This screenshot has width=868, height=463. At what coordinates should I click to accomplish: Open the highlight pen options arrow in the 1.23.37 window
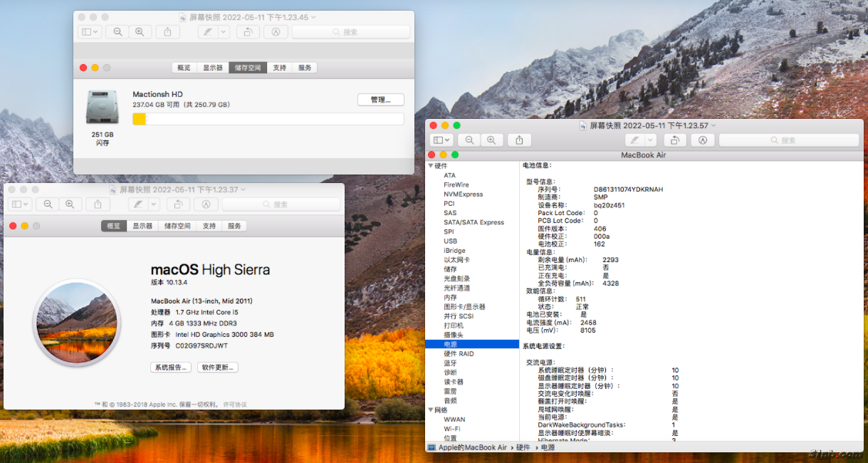coord(154,204)
